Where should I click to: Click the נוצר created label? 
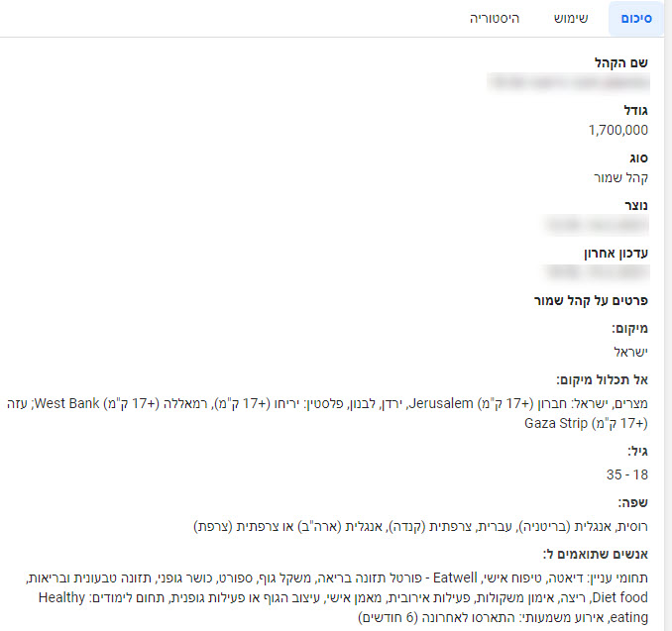[634, 206]
